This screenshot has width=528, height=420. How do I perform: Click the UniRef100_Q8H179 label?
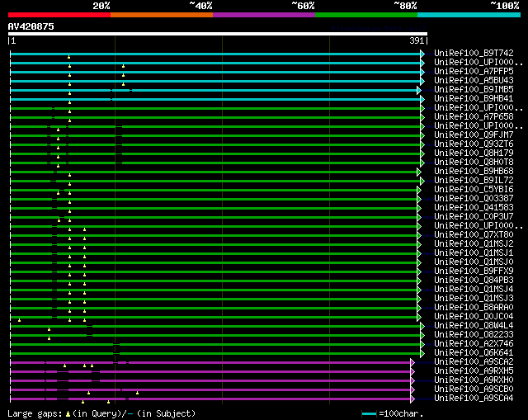[474, 153]
